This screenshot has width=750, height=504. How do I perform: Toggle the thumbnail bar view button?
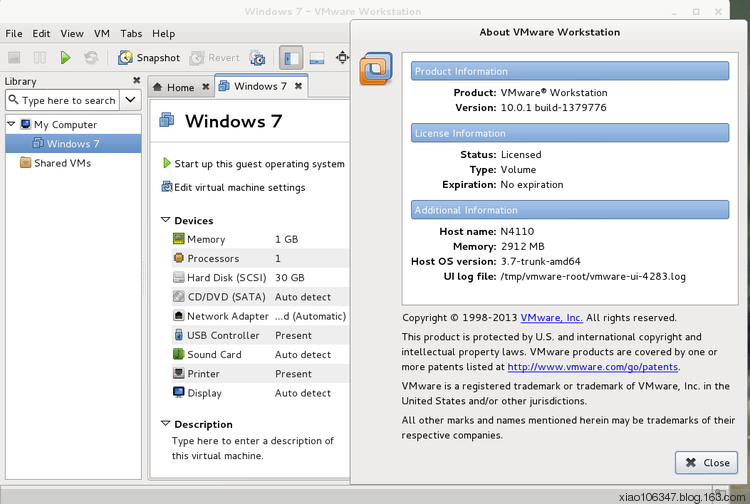point(317,58)
